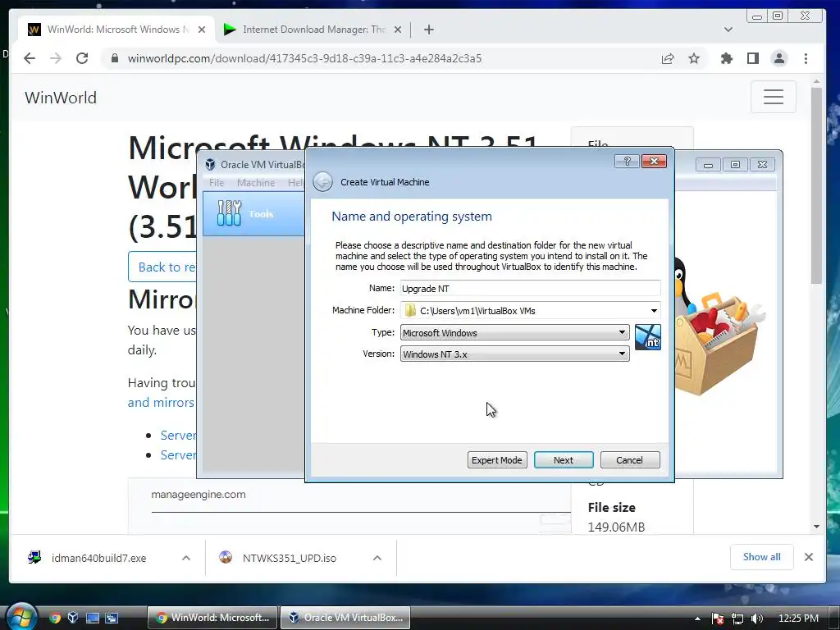Open the WinWorld hamburger menu

773,97
